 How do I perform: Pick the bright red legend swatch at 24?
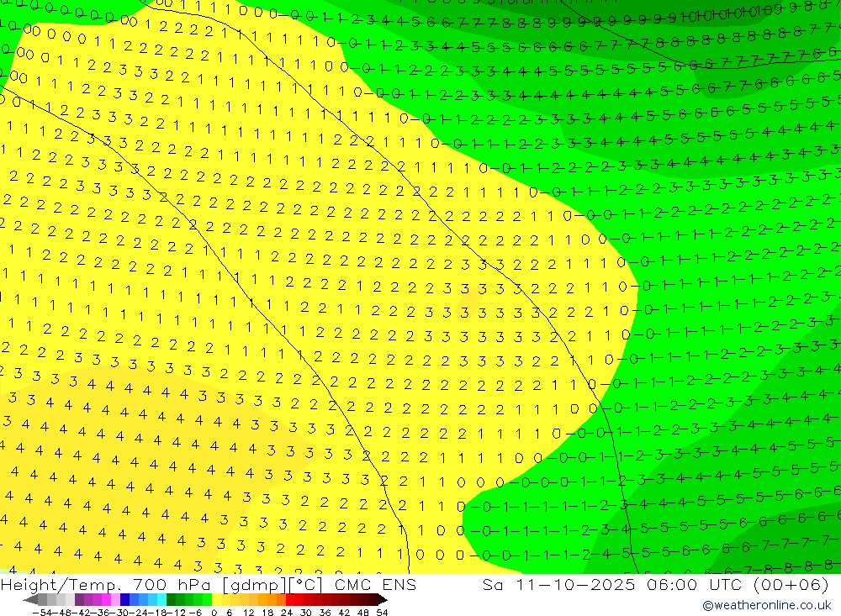(x=290, y=599)
